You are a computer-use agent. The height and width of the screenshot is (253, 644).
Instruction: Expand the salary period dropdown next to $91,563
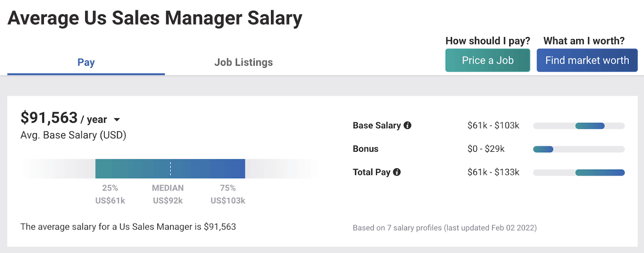[x=117, y=119]
